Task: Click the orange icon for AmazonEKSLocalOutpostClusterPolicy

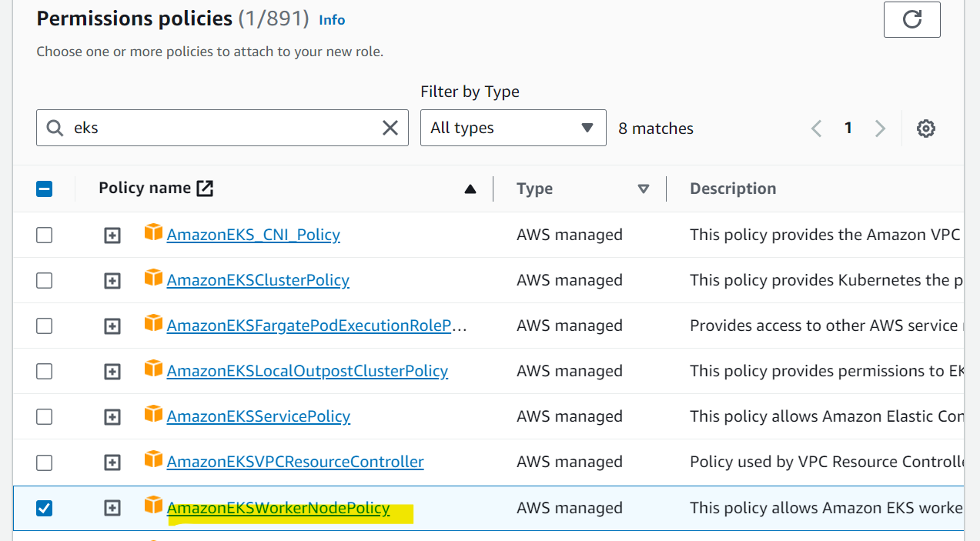Action: (154, 369)
